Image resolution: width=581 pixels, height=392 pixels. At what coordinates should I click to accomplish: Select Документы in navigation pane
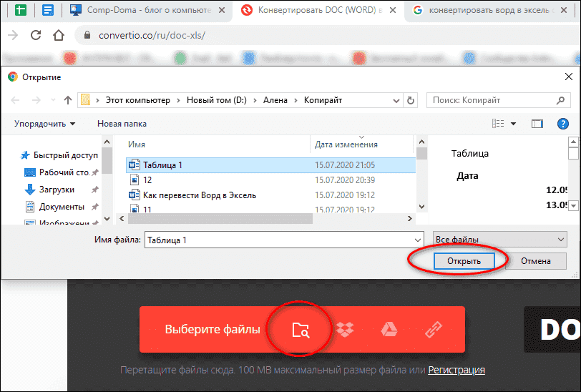tap(60, 207)
